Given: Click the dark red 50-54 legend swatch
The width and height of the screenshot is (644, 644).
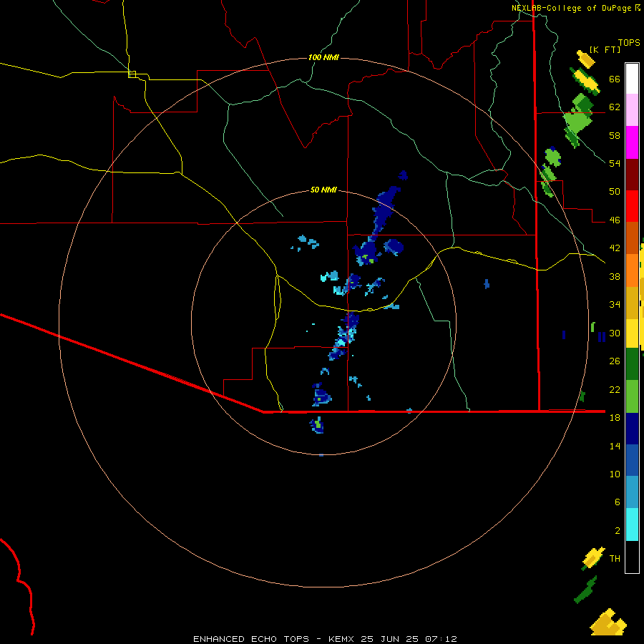Looking at the screenshot, I should 632,175.
